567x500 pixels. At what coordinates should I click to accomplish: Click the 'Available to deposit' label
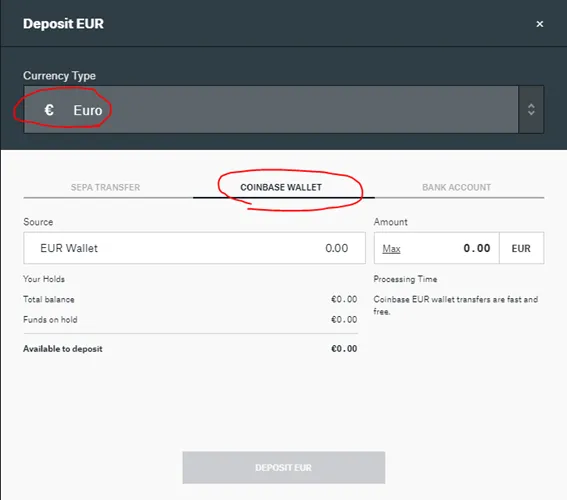coord(63,349)
